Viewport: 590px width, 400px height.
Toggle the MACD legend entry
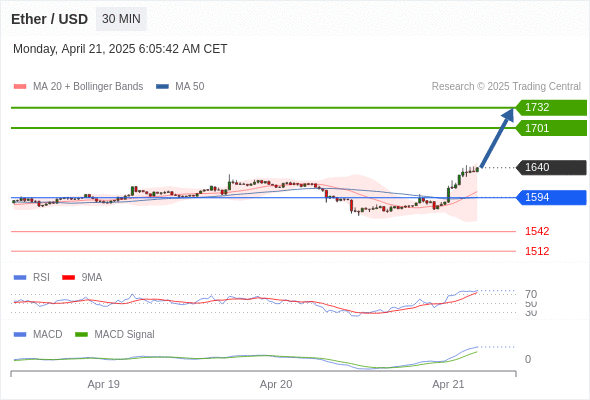[x=38, y=334]
